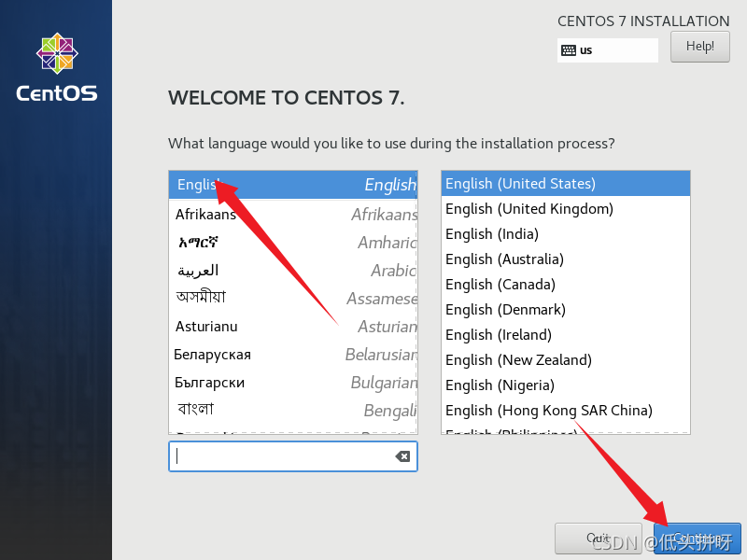Click the CentOS logo in the sidebar

pos(57,67)
